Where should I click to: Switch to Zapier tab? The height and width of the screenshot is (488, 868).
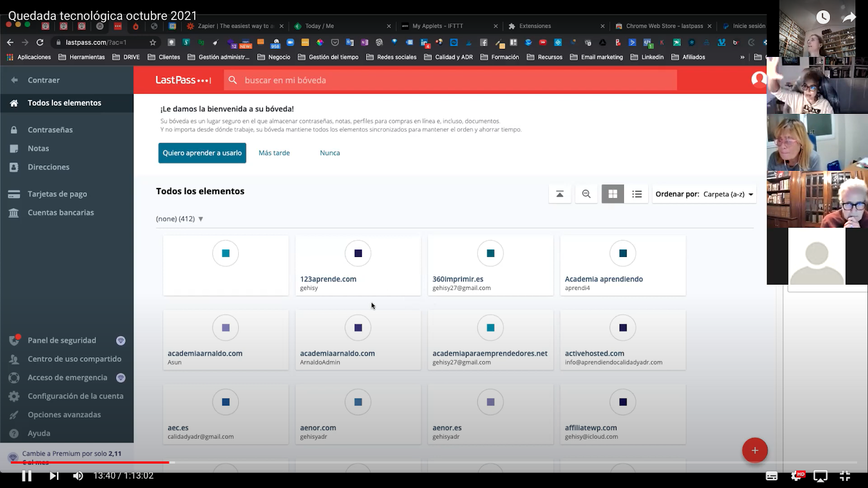[x=234, y=26]
